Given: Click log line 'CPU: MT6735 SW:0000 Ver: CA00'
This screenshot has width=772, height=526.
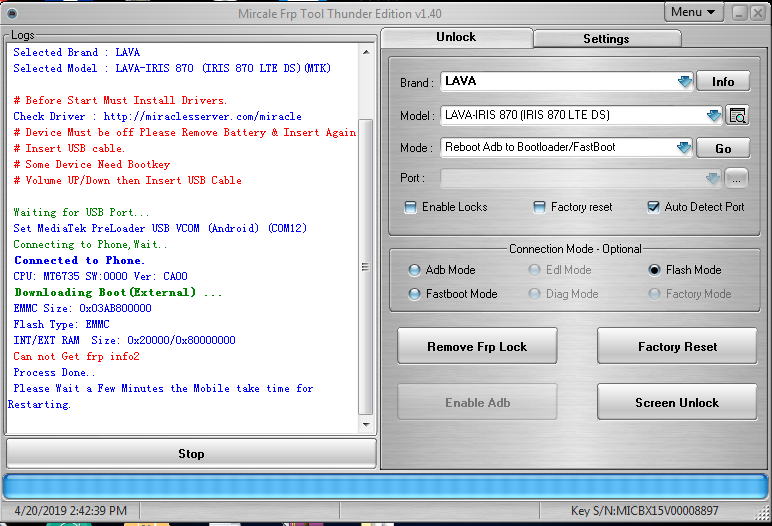Looking at the screenshot, I should [100, 276].
